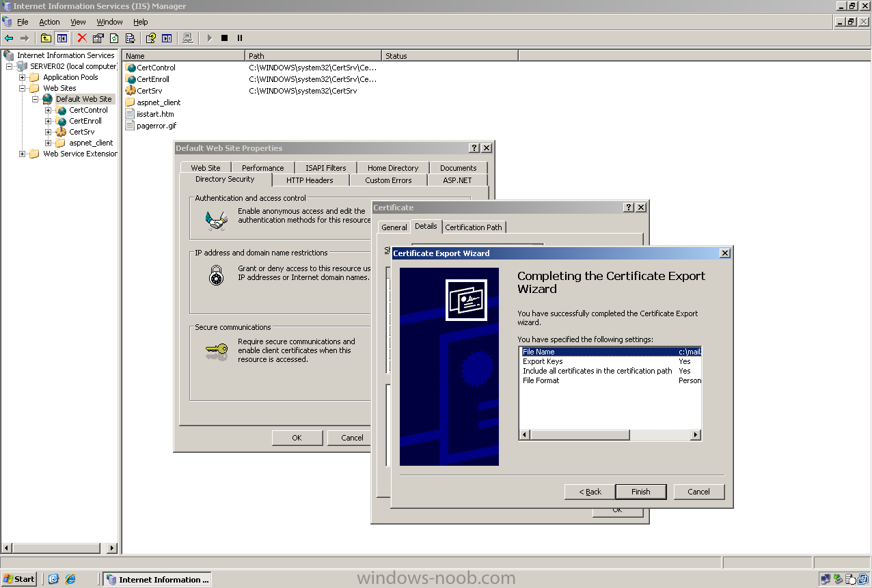Image resolution: width=872 pixels, height=588 pixels.
Task: Expand the CertControl tree node
Action: pos(49,110)
